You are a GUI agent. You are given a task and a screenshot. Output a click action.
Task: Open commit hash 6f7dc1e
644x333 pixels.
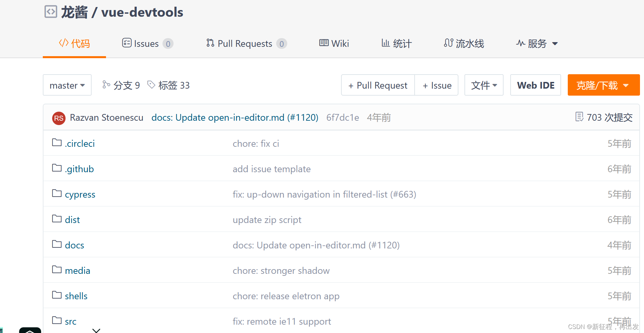point(343,118)
